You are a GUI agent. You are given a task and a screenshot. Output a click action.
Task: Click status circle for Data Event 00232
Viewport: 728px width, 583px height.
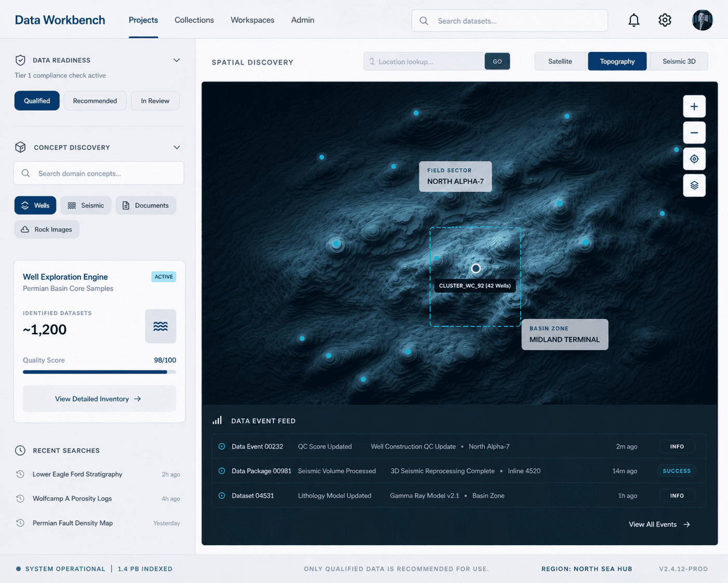222,446
